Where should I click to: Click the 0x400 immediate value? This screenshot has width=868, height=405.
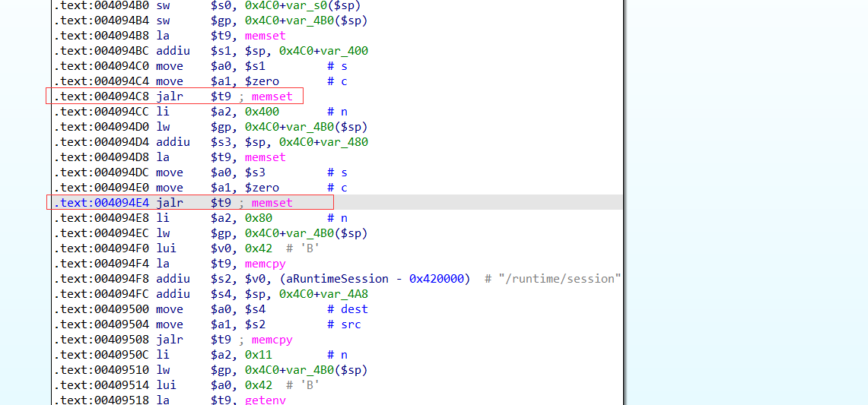point(262,112)
